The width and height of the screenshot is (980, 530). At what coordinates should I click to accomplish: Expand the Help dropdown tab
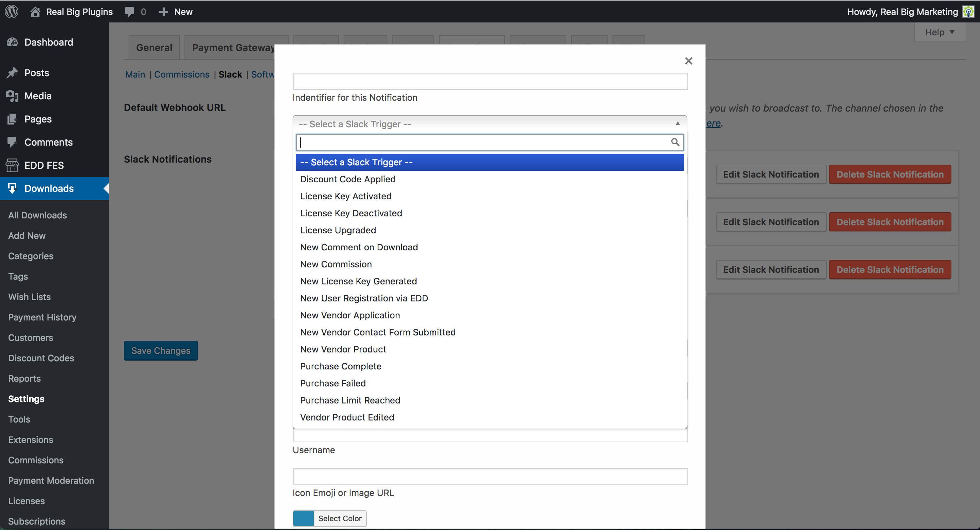click(x=939, y=32)
